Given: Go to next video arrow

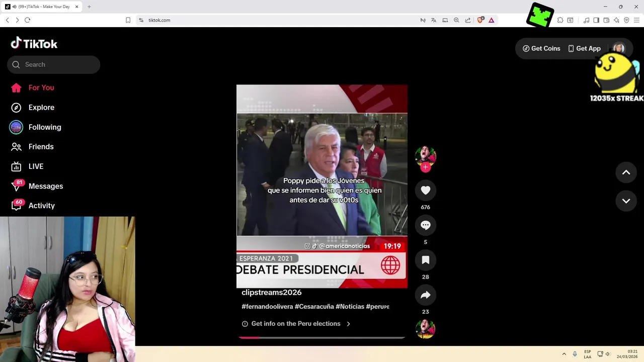Looking at the screenshot, I should [x=626, y=201].
